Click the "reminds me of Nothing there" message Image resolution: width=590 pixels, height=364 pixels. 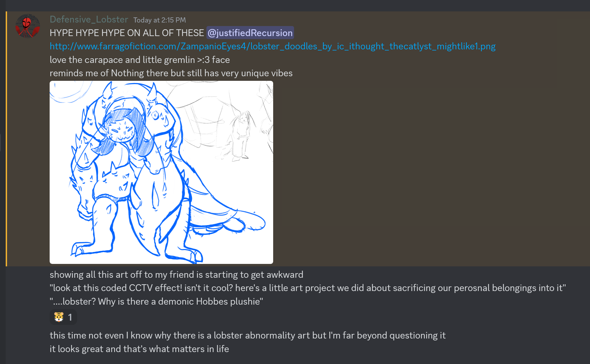(171, 73)
